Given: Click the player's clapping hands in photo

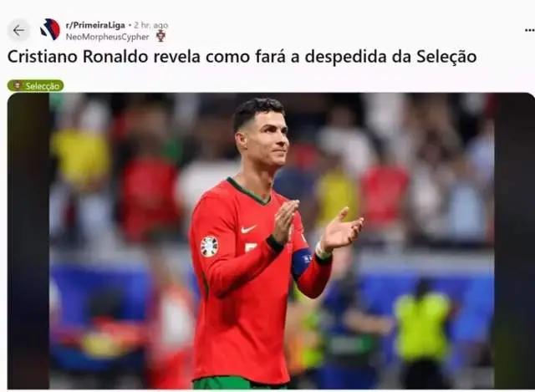Looking at the screenshot, I should click(319, 223).
